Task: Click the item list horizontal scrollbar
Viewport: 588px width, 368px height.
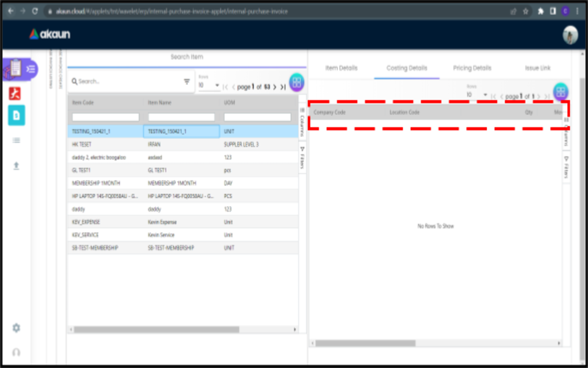Action: pos(156,329)
